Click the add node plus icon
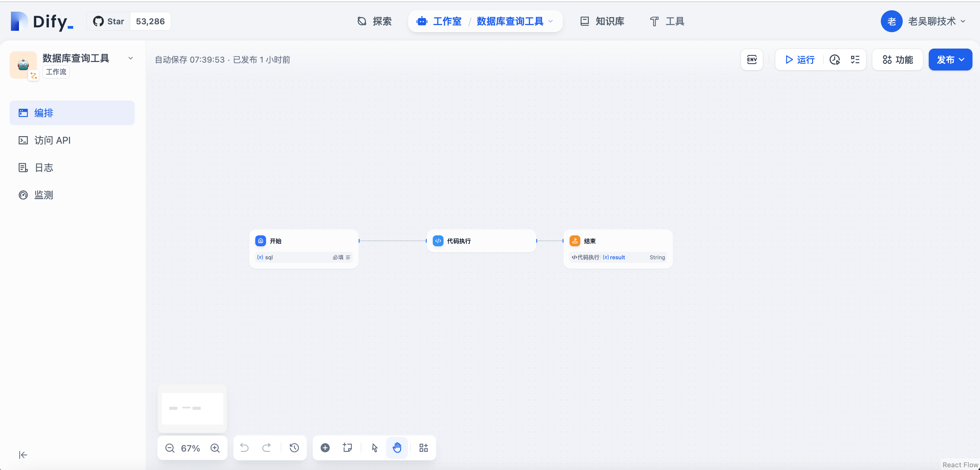Image resolution: width=980 pixels, height=470 pixels. coord(325,448)
